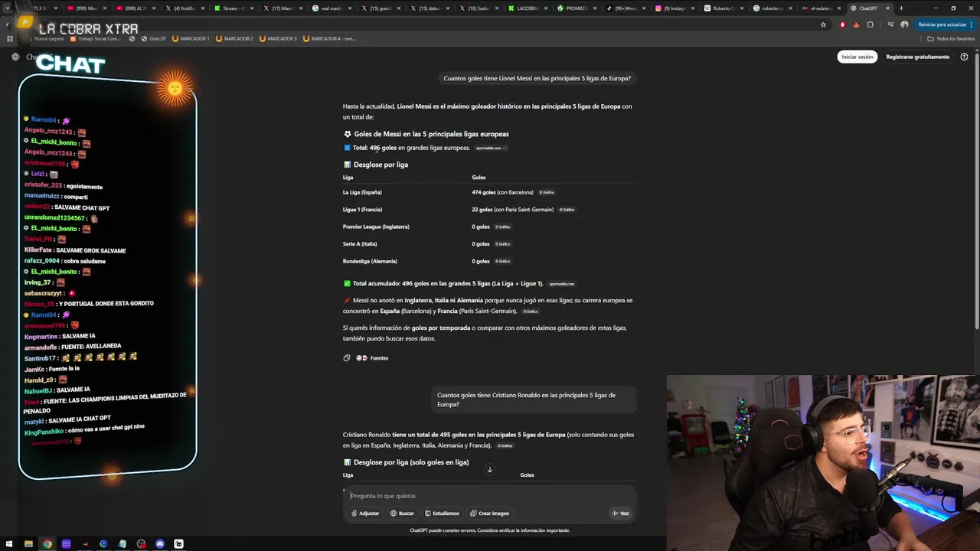Screen dimensions: 980x551
Task: Open the Nueva carpeta bookmark folder
Action: pyautogui.click(x=47, y=38)
